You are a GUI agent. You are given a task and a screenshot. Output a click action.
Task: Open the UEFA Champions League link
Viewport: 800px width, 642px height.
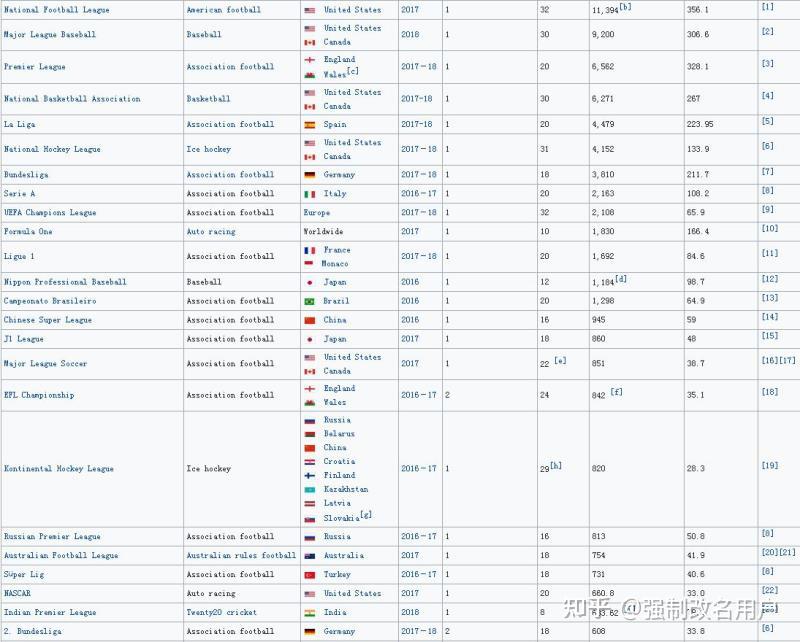click(x=50, y=213)
